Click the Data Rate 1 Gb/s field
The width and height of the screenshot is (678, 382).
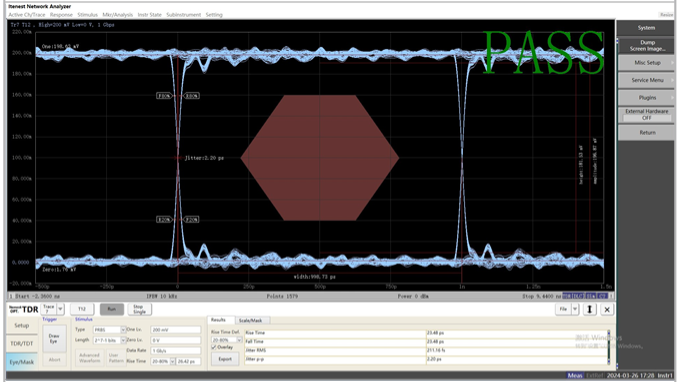[x=176, y=351]
